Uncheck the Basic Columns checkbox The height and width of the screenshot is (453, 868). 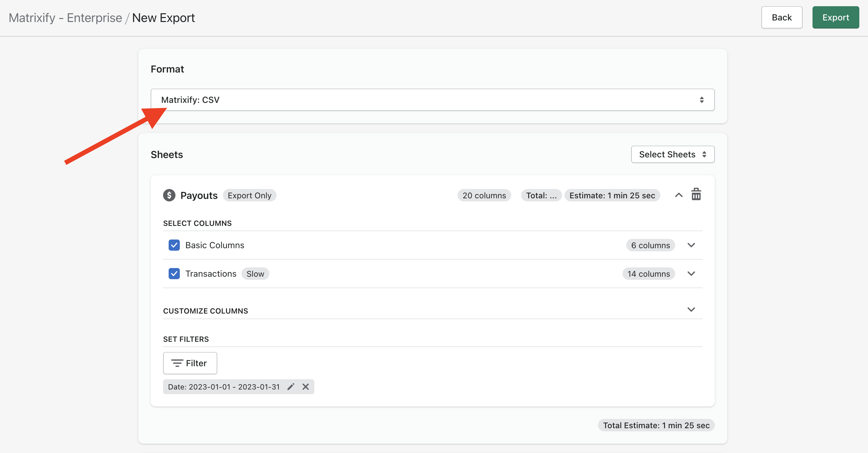[x=174, y=245]
